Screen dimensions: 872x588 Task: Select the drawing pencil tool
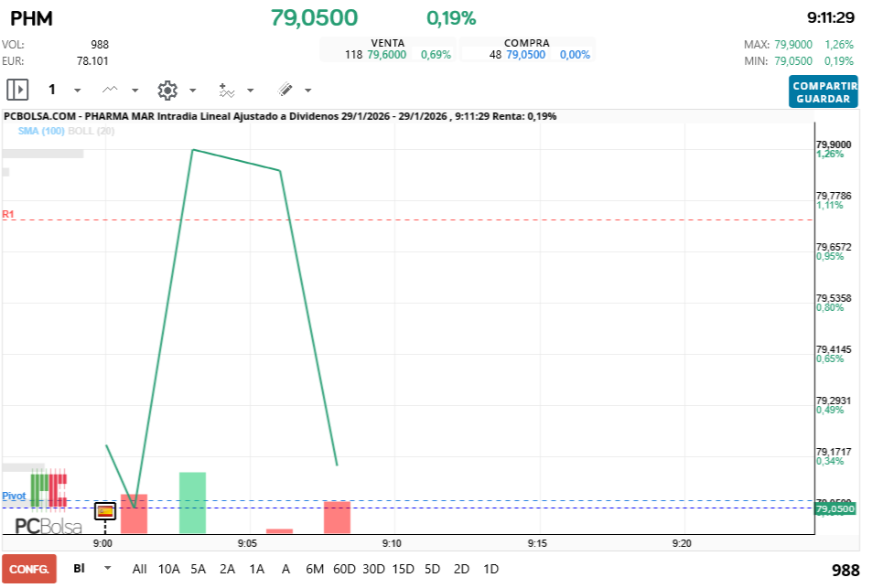(285, 90)
